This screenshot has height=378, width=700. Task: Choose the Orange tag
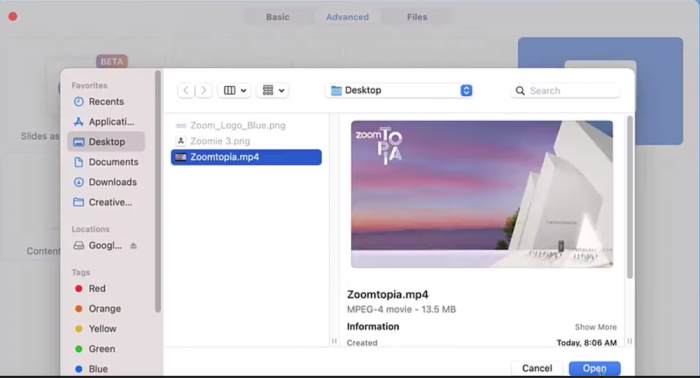click(98, 309)
